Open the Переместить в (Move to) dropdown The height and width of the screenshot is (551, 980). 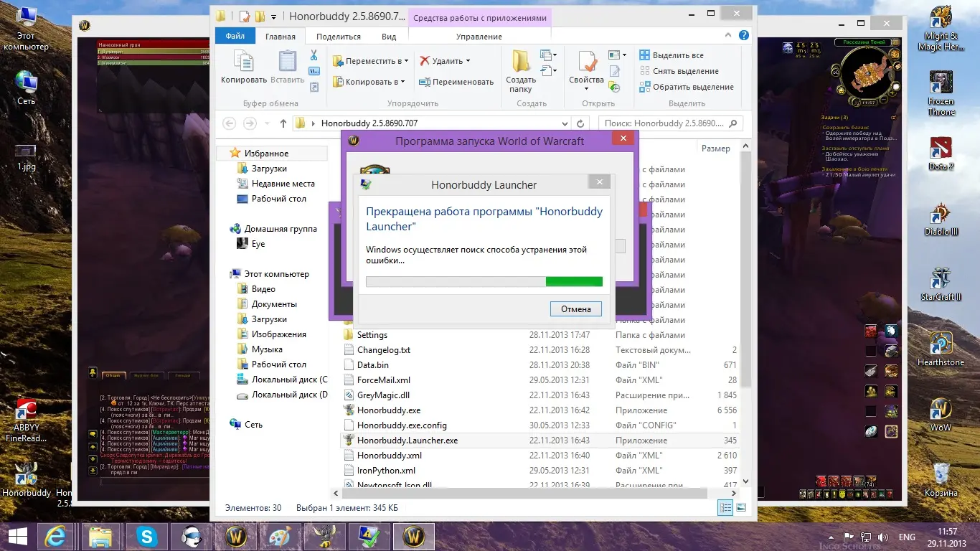pyautogui.click(x=371, y=61)
